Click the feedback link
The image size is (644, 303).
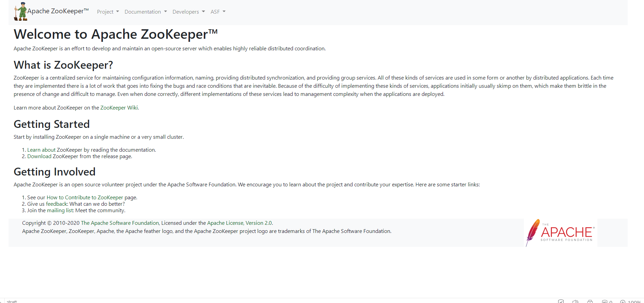pyautogui.click(x=57, y=204)
